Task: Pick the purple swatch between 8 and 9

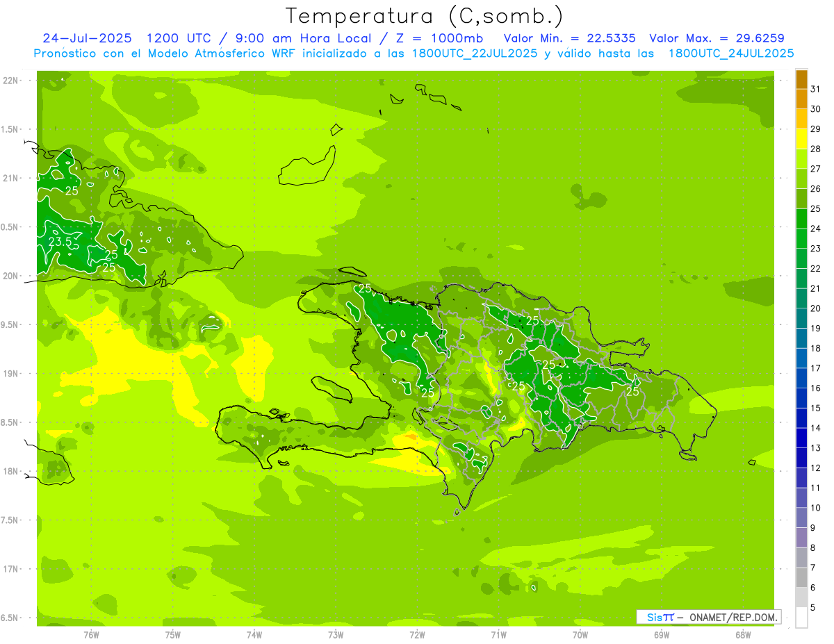Action: point(801,538)
